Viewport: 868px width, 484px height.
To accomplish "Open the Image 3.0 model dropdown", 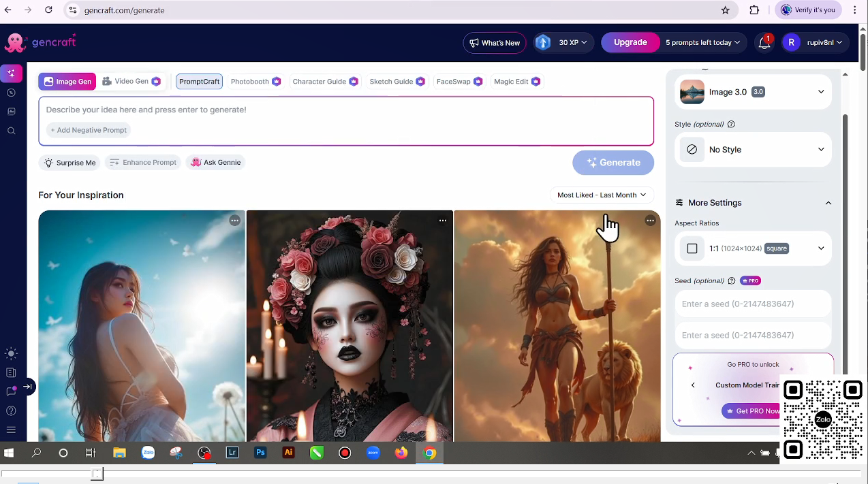I will [x=753, y=92].
